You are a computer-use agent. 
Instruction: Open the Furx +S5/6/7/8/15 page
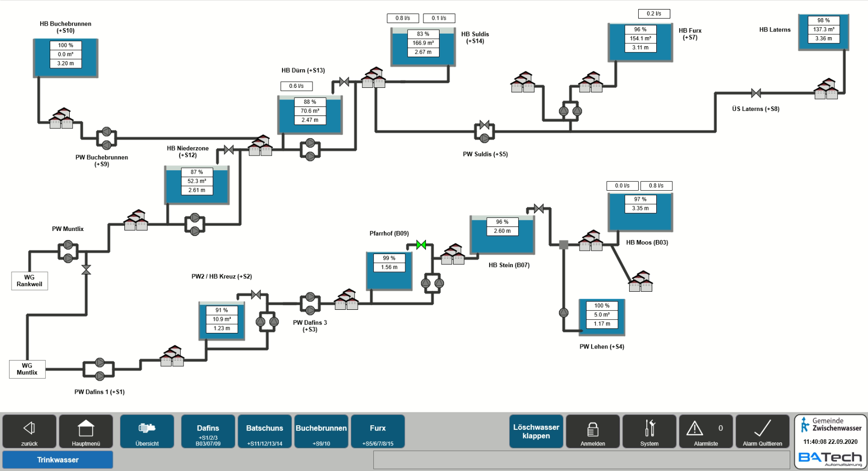point(378,431)
